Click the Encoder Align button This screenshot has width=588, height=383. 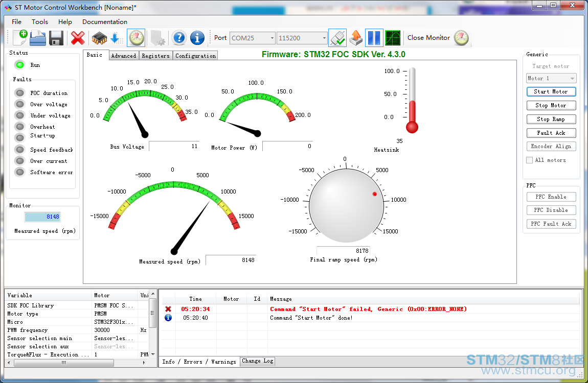(x=551, y=147)
